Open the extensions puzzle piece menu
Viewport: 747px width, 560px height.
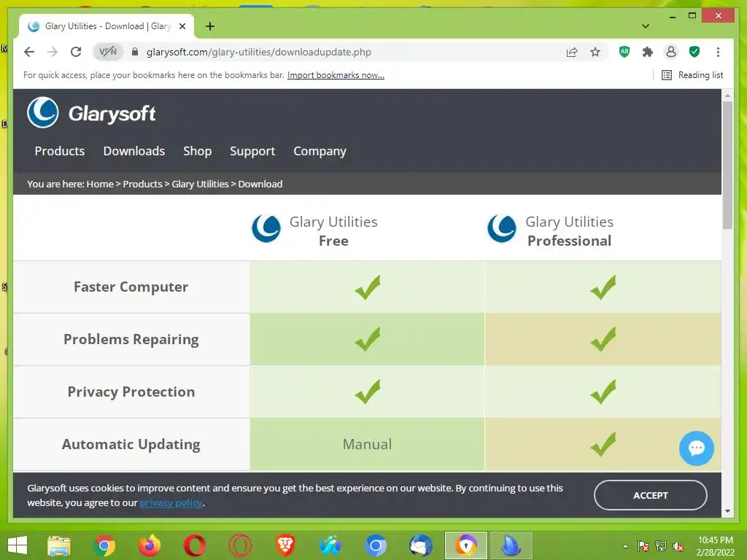(x=648, y=52)
